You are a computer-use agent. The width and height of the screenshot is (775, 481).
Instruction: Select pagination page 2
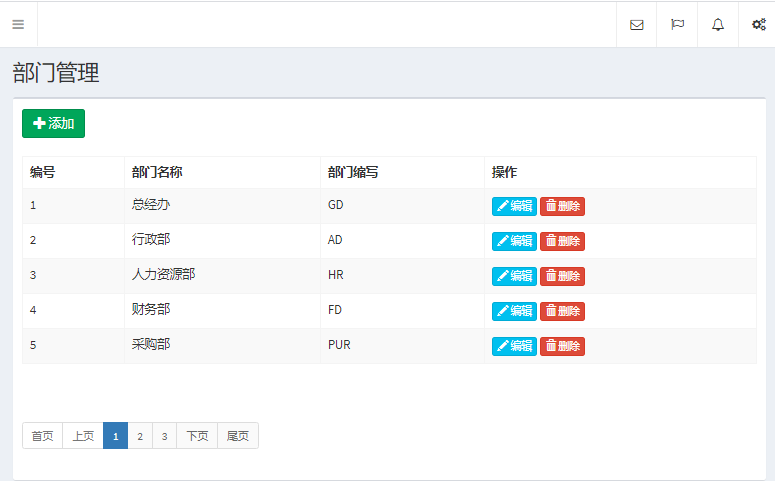[140, 436]
